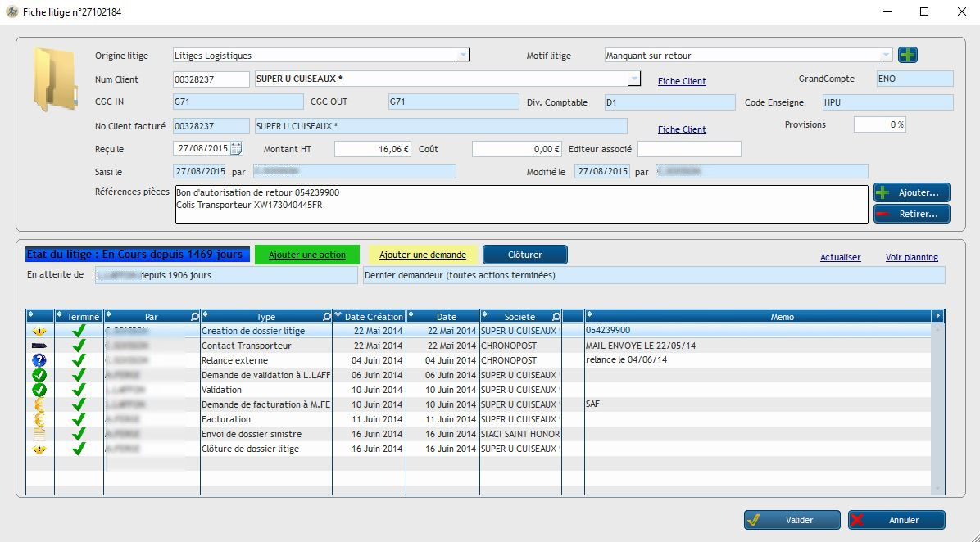980x542 pixels.
Task: Click the Date column header
Action: [443, 317]
